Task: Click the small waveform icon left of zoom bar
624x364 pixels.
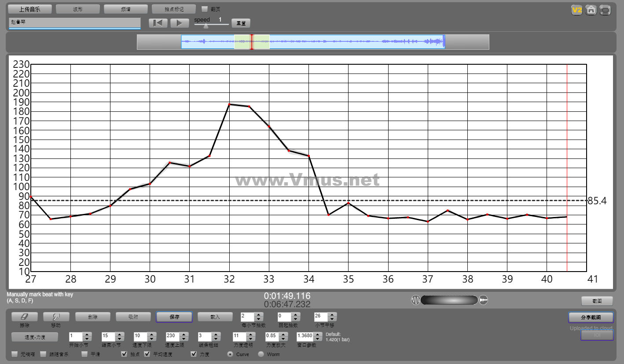Action: [416, 300]
